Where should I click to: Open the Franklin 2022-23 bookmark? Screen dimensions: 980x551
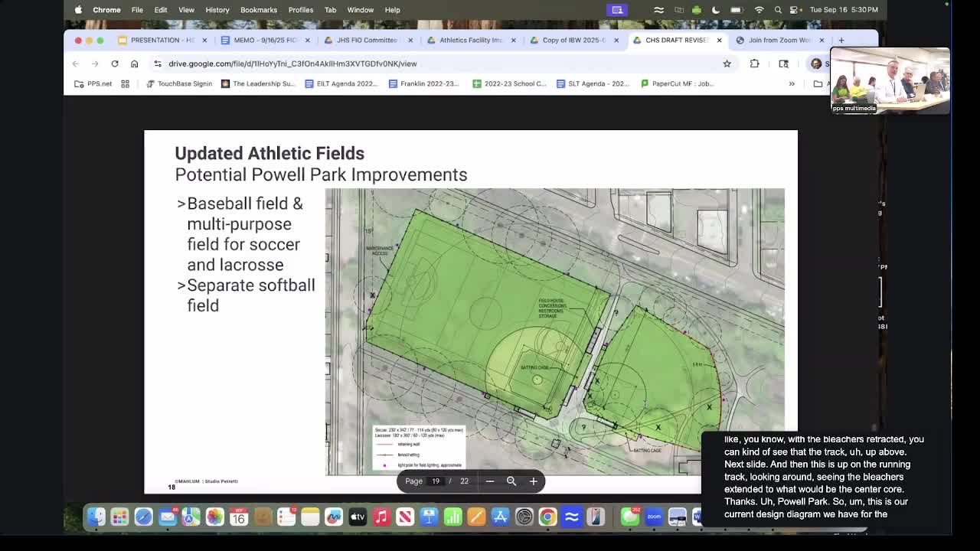click(x=423, y=83)
